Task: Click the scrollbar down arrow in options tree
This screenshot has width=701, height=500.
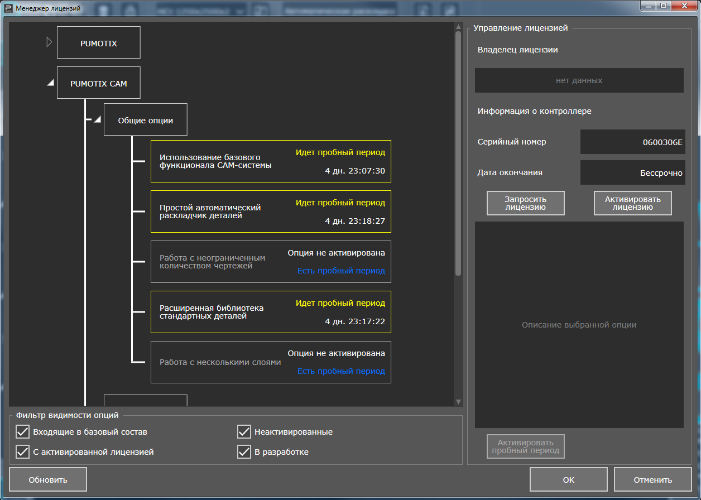Action: [458, 402]
